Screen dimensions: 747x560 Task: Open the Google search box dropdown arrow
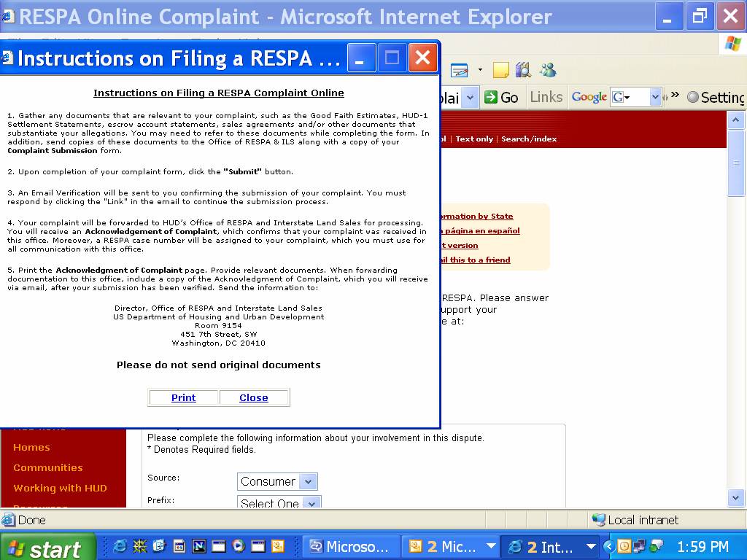tap(656, 97)
